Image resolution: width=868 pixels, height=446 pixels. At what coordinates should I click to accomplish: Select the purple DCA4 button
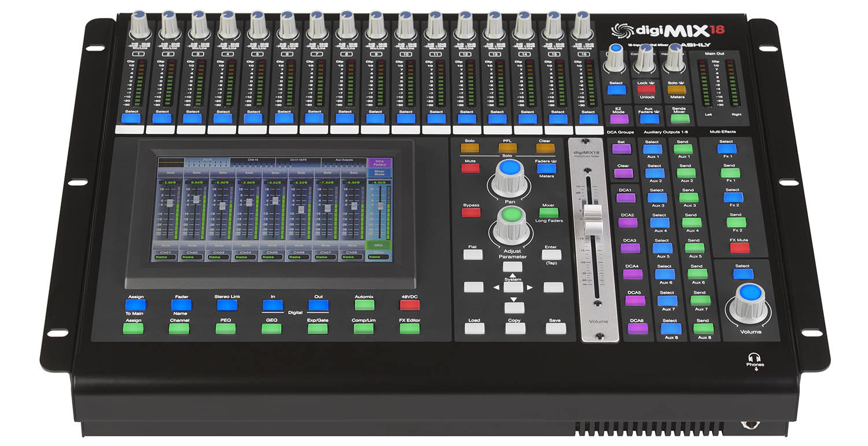632,275
